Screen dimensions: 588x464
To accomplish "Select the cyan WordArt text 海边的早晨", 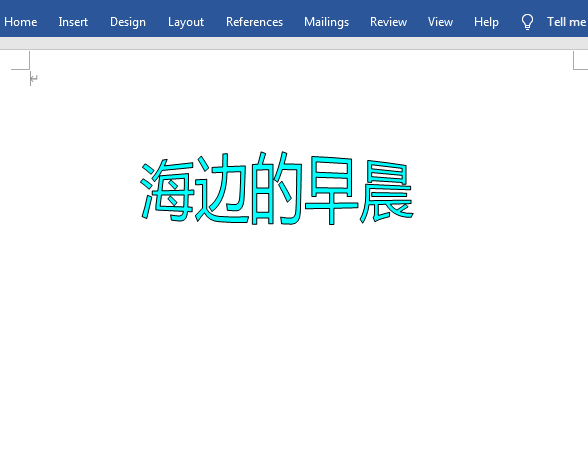I will click(277, 188).
